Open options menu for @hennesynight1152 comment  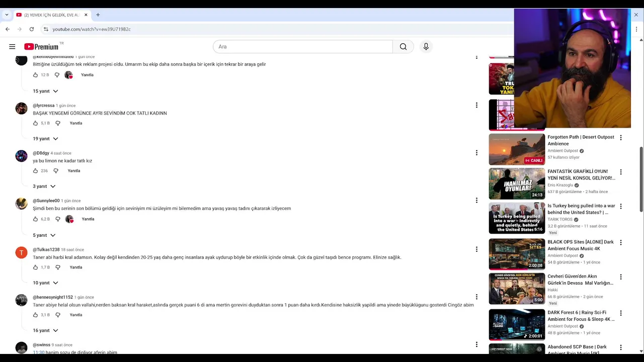(x=476, y=297)
